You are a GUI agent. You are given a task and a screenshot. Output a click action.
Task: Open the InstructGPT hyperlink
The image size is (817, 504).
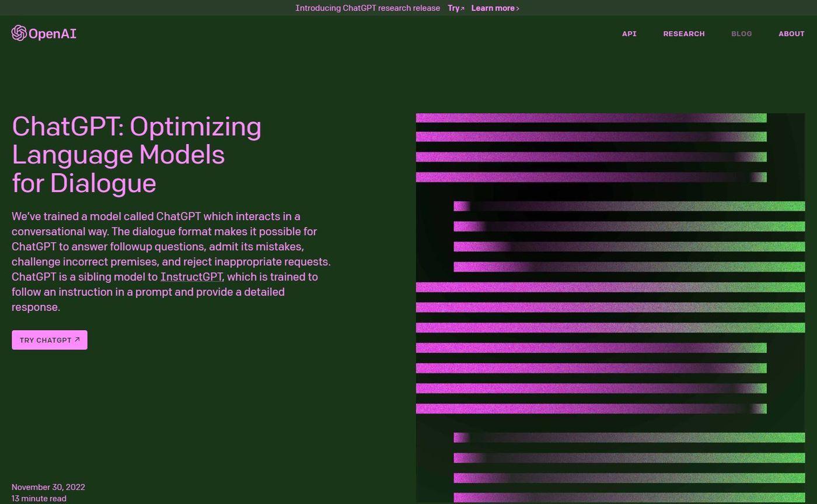click(x=191, y=277)
